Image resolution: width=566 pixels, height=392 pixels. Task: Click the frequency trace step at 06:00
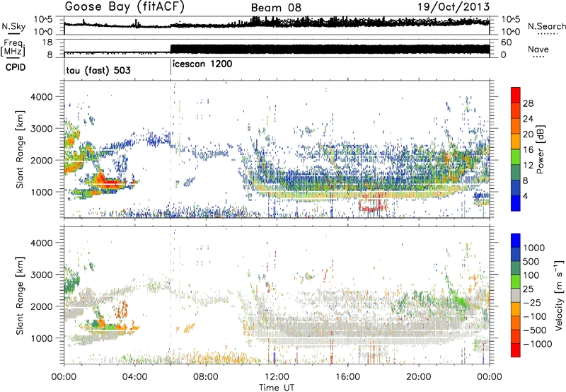click(x=171, y=49)
